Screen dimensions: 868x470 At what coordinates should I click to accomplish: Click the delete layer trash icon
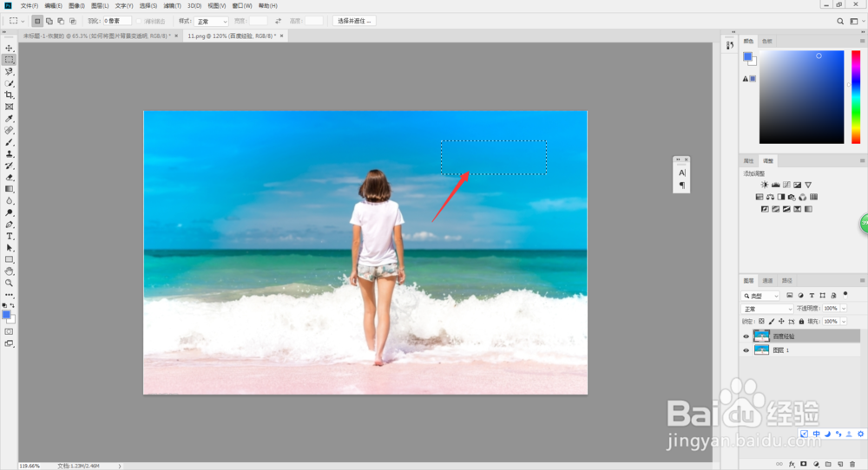(852, 464)
